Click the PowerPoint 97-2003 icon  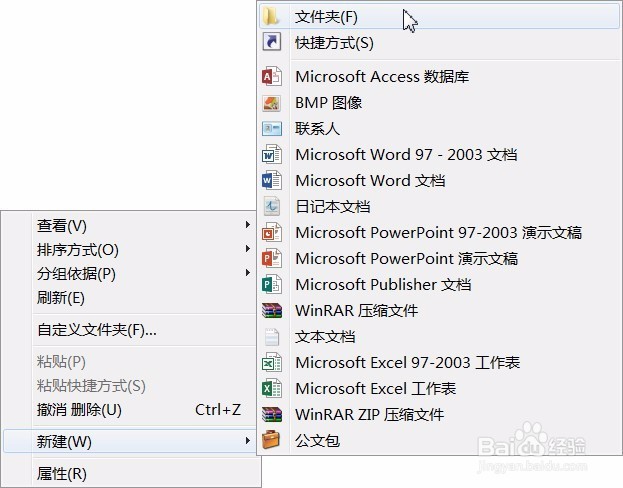click(x=272, y=232)
